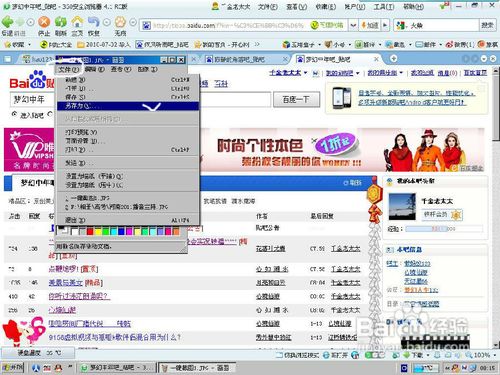Screen dimensions: 500x375
Task: Click the Paint window taskbar button
Action: coord(196,368)
